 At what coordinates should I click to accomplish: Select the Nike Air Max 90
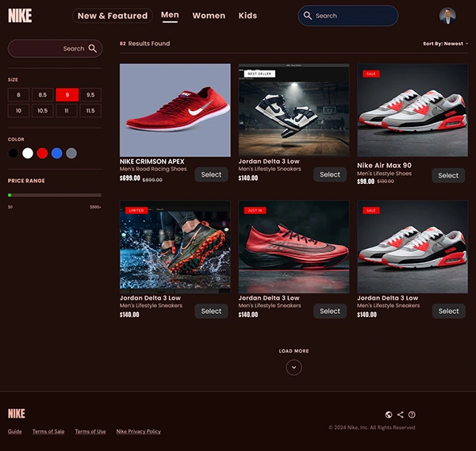point(448,175)
